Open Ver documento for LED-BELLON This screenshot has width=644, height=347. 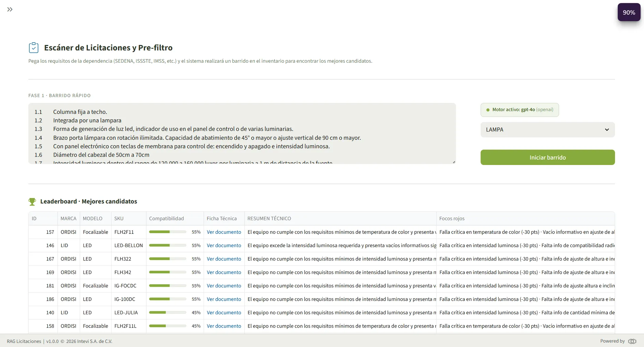pos(224,245)
